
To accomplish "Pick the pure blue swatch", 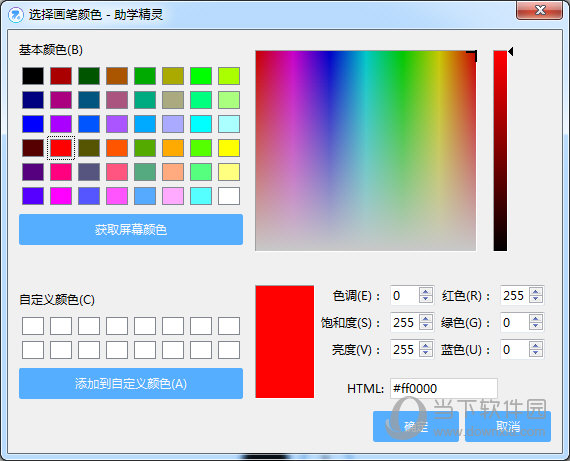I will click(33, 124).
